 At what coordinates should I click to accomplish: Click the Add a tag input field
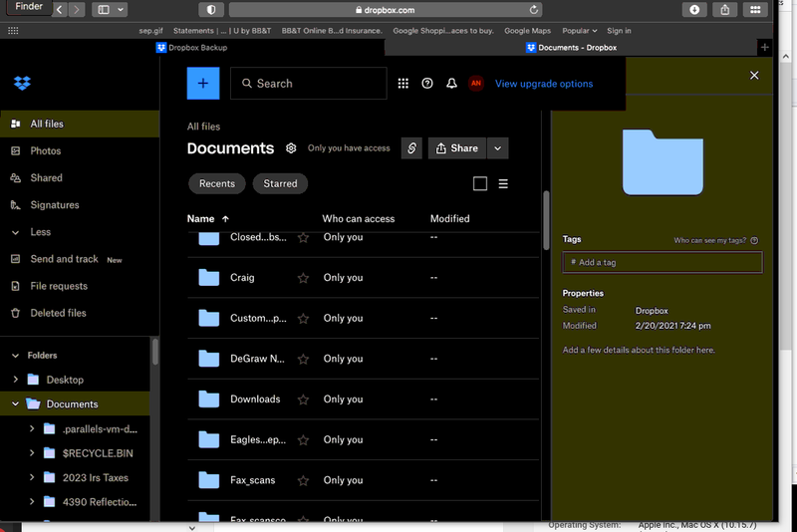pyautogui.click(x=663, y=262)
